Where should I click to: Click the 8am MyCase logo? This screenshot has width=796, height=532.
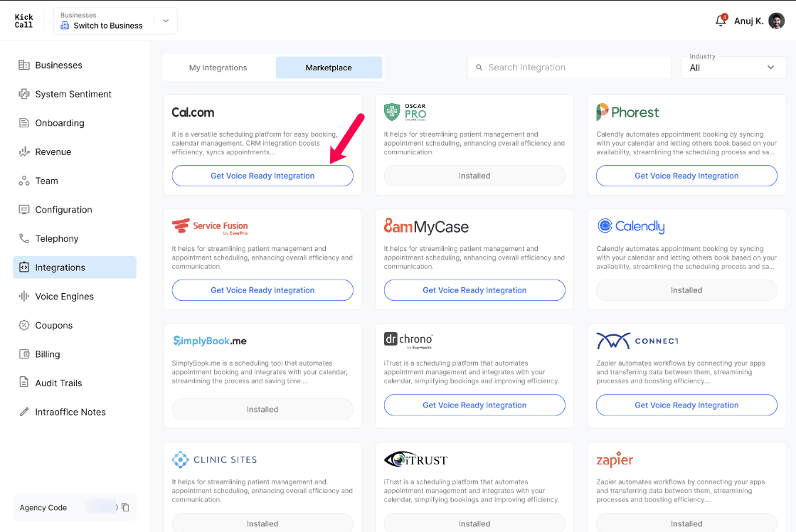(426, 226)
